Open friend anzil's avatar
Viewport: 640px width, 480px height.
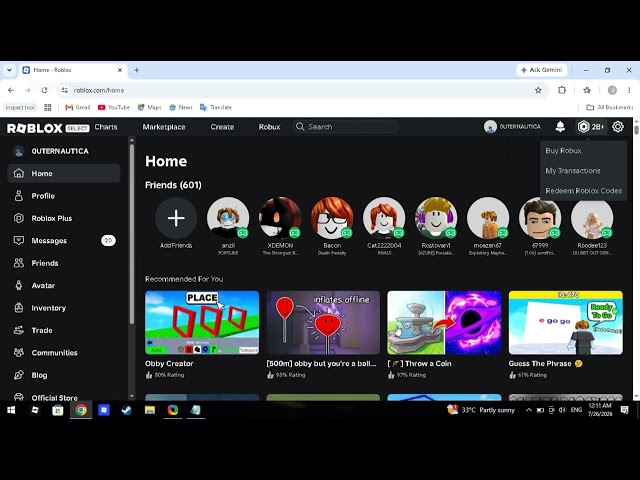pos(228,218)
